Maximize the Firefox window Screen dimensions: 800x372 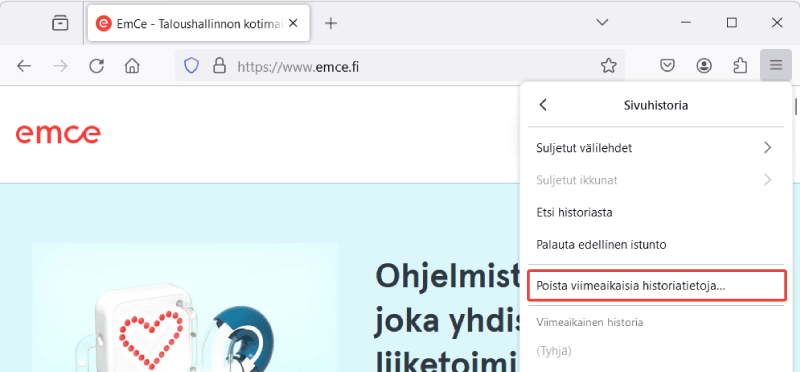pos(732,22)
